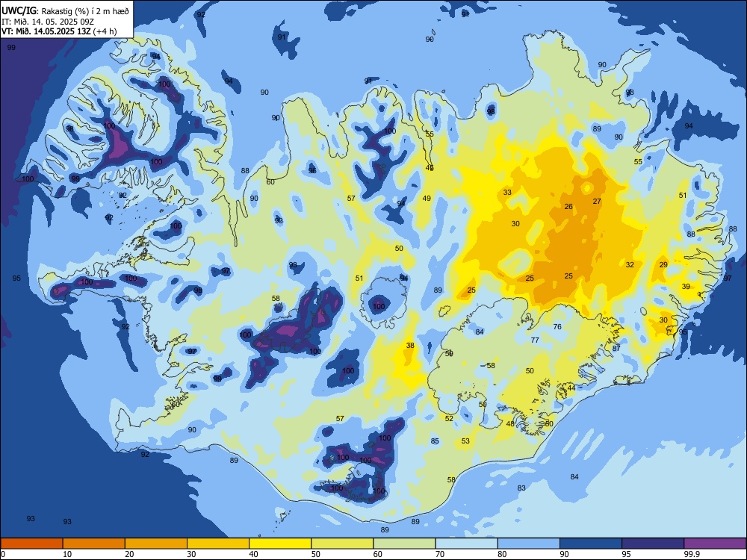Click the 'VT: Mið. 14.05.2025 13Z (+4 h)' line
Screen dimensions: 747x560
[x=59, y=31]
